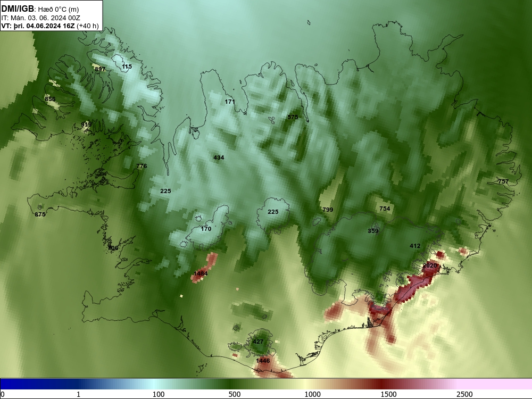Click the 427 height value

(258, 342)
